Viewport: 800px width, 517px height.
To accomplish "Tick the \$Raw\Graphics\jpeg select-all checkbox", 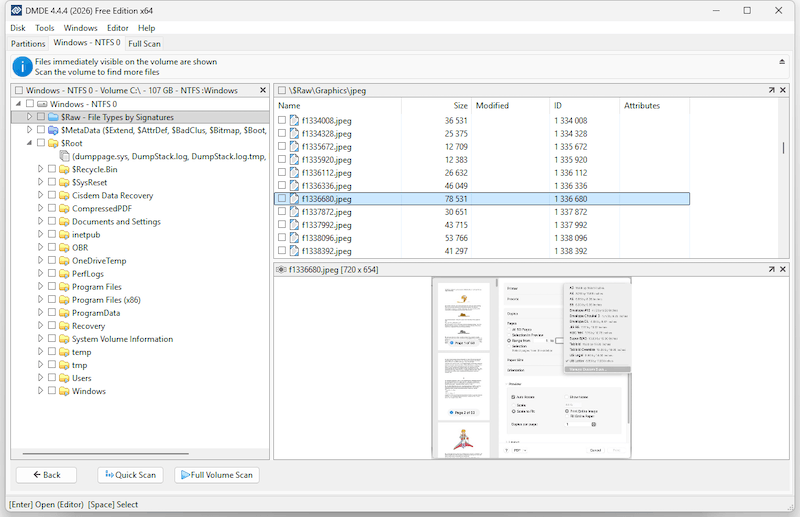I will (x=282, y=90).
